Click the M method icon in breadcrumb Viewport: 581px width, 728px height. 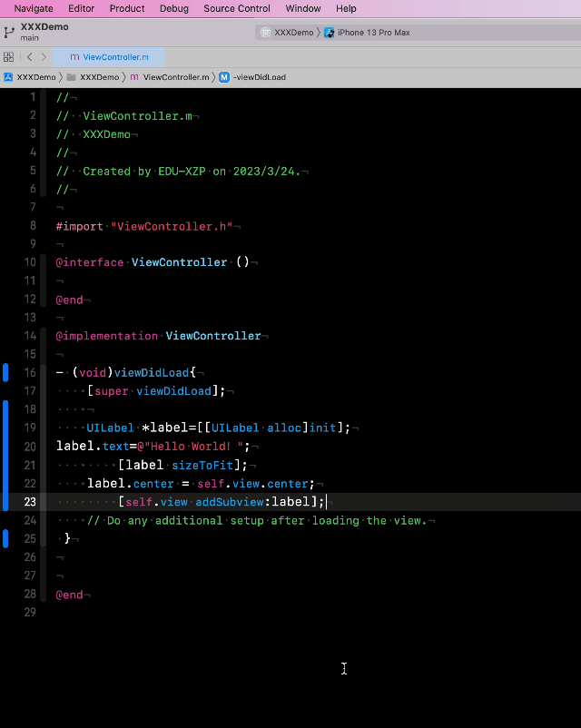pyautogui.click(x=224, y=77)
